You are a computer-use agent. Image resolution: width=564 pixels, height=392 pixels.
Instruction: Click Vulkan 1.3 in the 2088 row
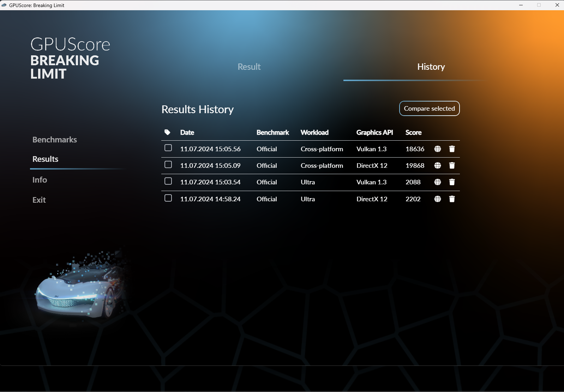point(372,182)
